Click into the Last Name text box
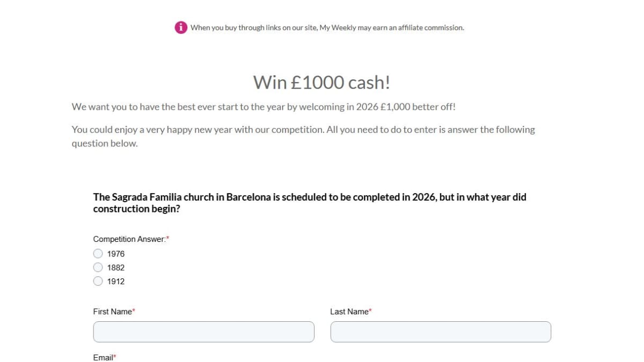The height and width of the screenshot is (362, 644). click(440, 332)
